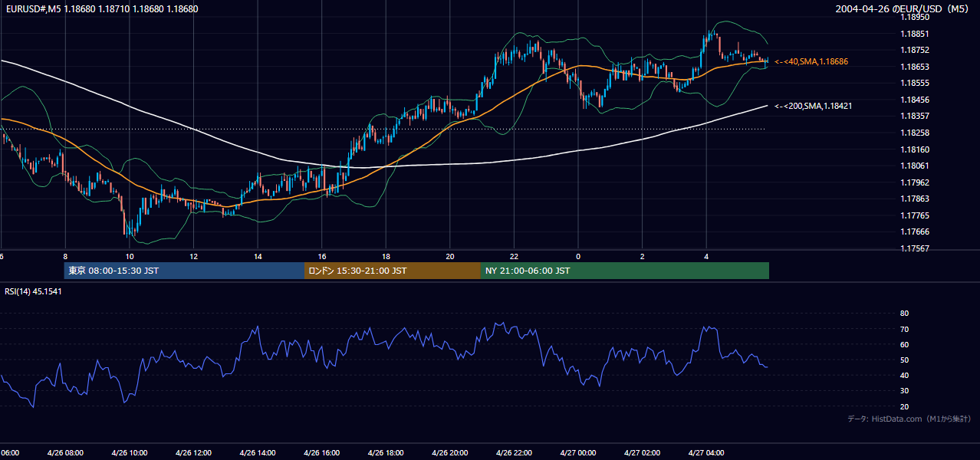Click hour label 22 under the price chart
This screenshot has width=980, height=460.
(514, 256)
